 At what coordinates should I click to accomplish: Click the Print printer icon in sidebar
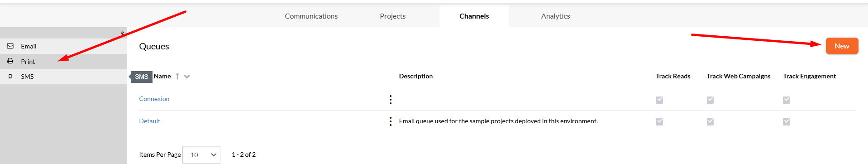tap(10, 61)
